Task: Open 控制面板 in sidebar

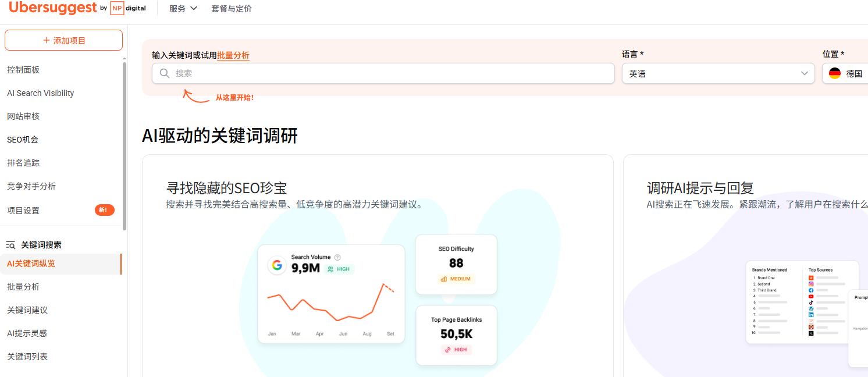Action: 23,70
